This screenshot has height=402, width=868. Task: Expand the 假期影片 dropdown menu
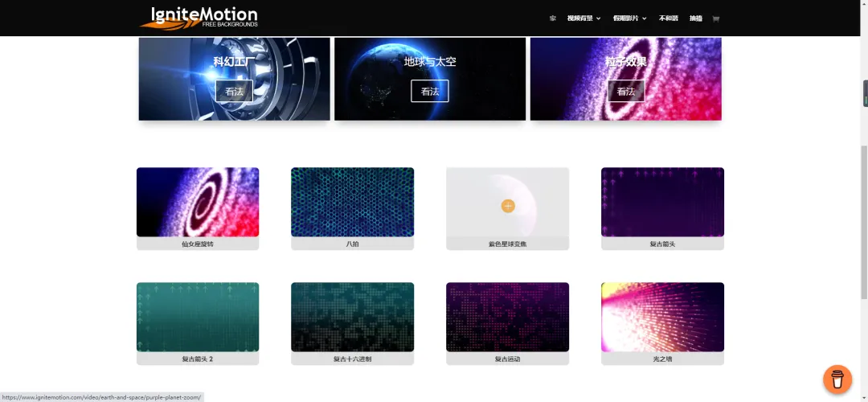click(x=629, y=18)
